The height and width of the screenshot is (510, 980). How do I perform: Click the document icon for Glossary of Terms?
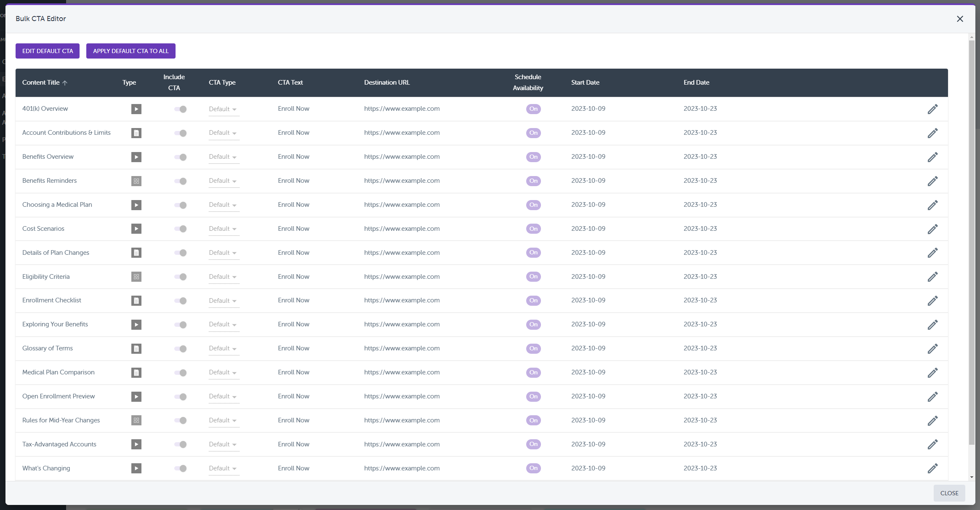[136, 348]
